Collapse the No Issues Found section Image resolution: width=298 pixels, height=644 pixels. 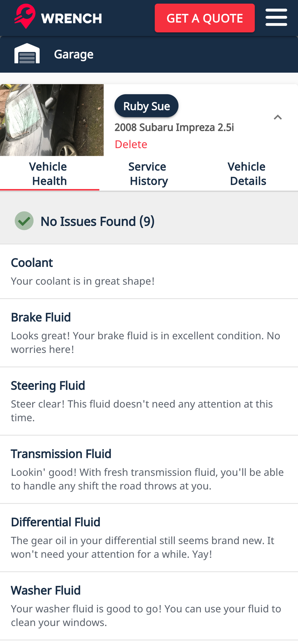(149, 221)
